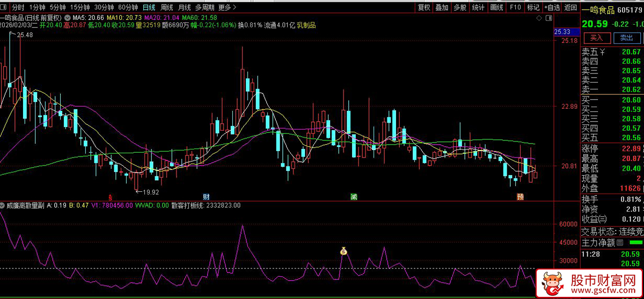
Task: Click the 画线 drawing tools button
Action: click(x=497, y=8)
